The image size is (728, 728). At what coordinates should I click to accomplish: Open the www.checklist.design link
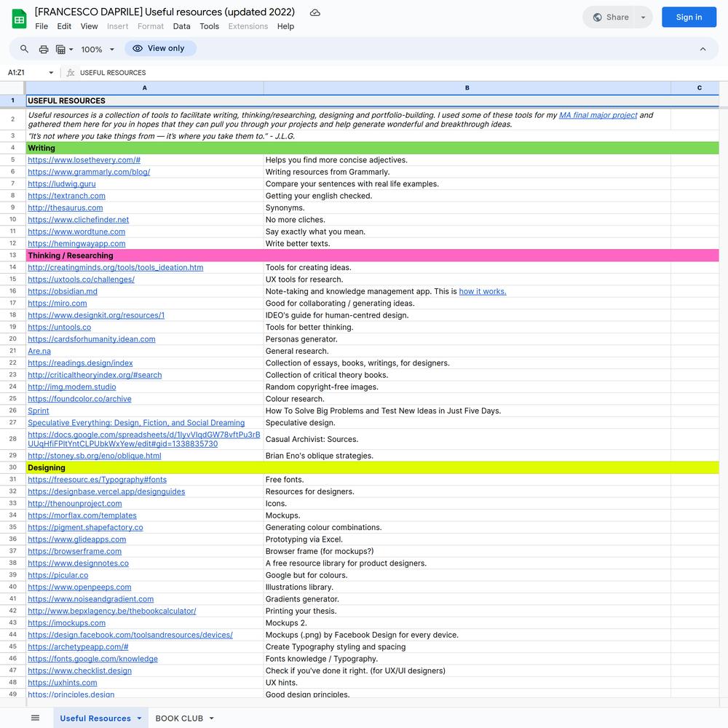coord(80,671)
